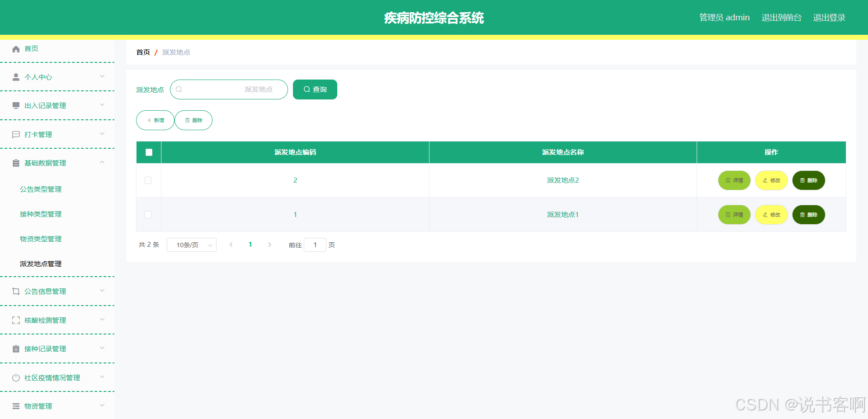Click 疾病防控综合系统 header title
The width and height of the screenshot is (868, 419).
[x=434, y=18]
